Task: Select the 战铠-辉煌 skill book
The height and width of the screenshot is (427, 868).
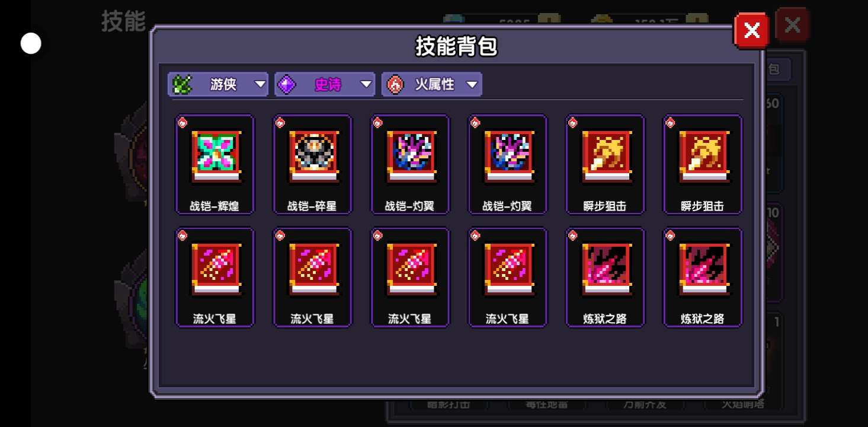Action: click(x=214, y=164)
